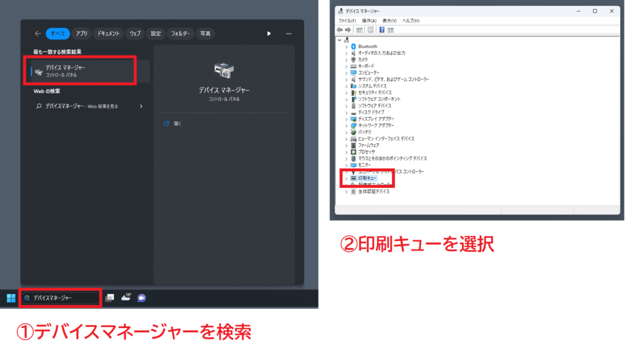Screen dimensions: 625x364
Task: Switch to the ドキュメント search tab
Action: tap(109, 34)
